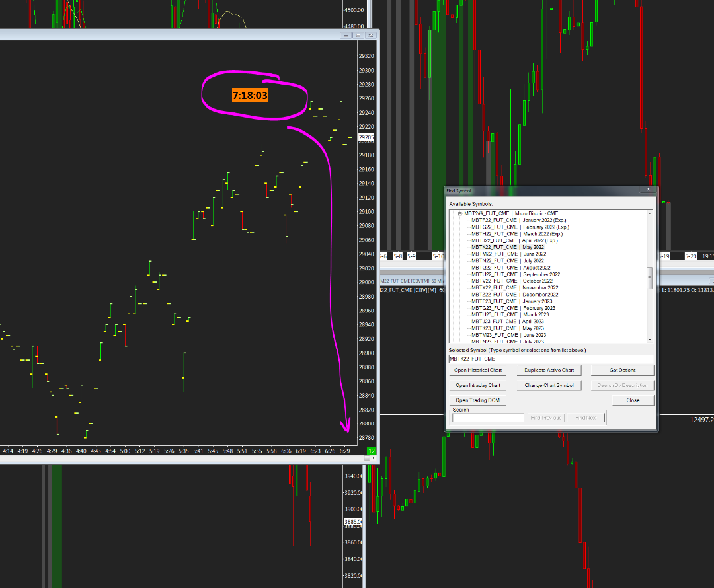
Task: Open Trading DOM for selected symbol
Action: (478, 400)
